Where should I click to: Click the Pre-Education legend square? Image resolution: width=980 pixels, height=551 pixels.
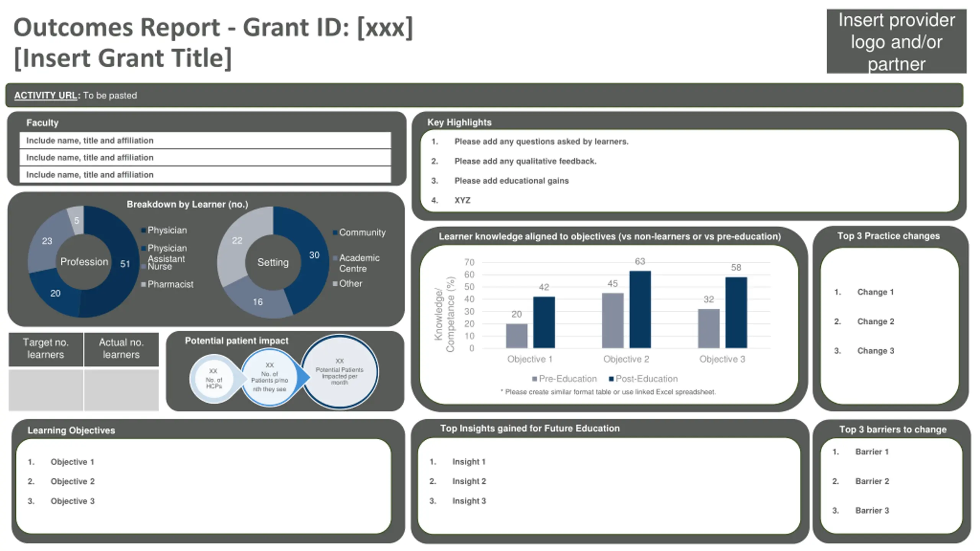click(x=534, y=379)
